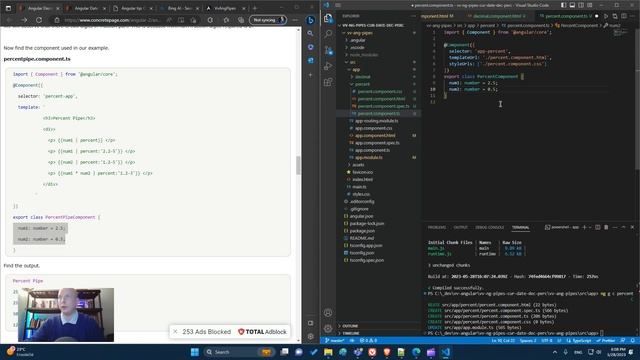Open the Manage gear in VS Code activity bar
The width and height of the screenshot is (640, 360).
point(328,328)
